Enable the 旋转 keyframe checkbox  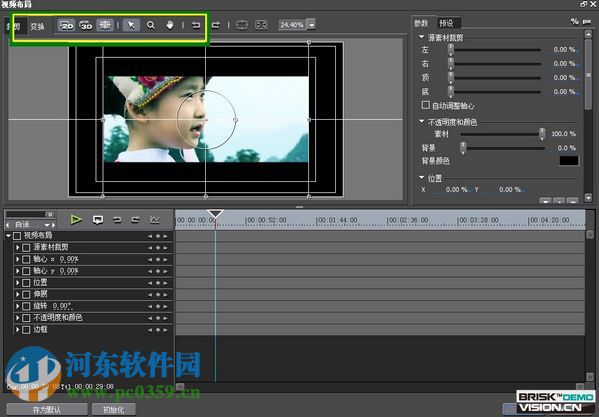(26, 306)
